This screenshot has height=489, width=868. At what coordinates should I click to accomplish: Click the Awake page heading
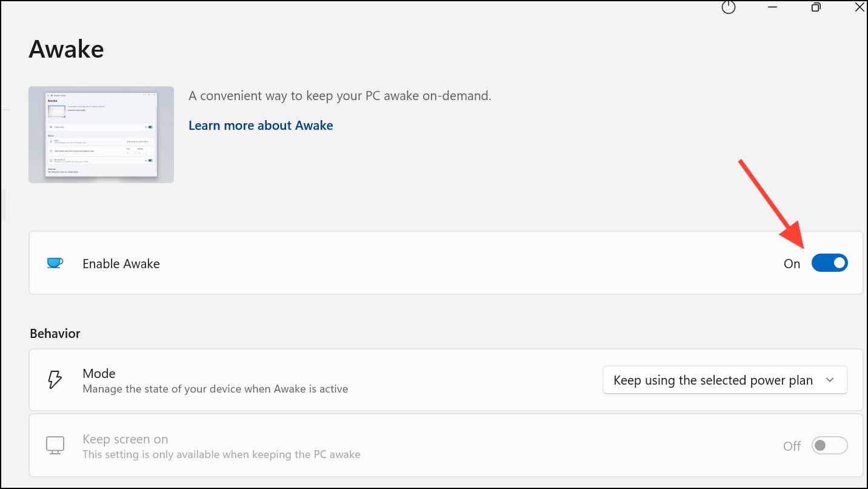[x=66, y=49]
